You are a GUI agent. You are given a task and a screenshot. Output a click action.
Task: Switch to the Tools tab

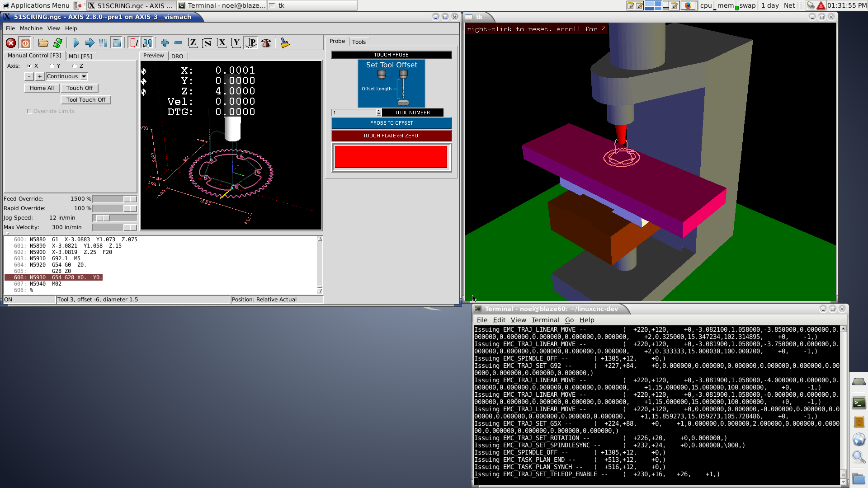359,42
